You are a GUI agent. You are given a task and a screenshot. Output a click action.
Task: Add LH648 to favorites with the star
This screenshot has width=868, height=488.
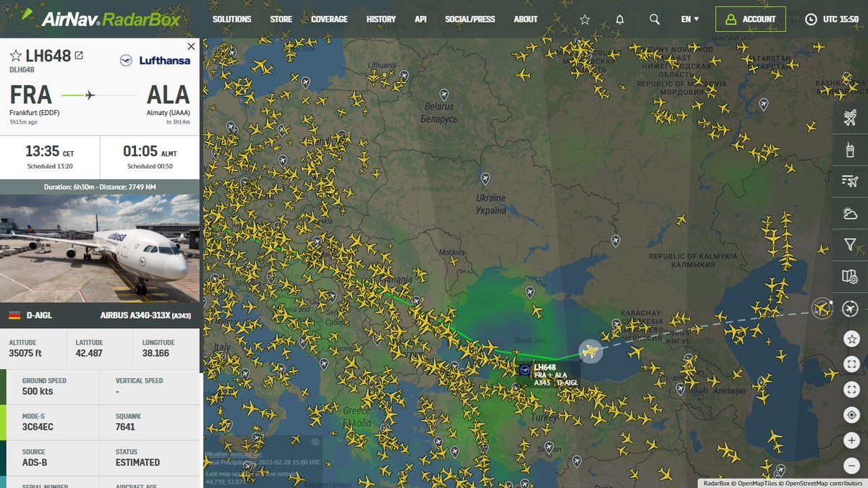coord(16,56)
